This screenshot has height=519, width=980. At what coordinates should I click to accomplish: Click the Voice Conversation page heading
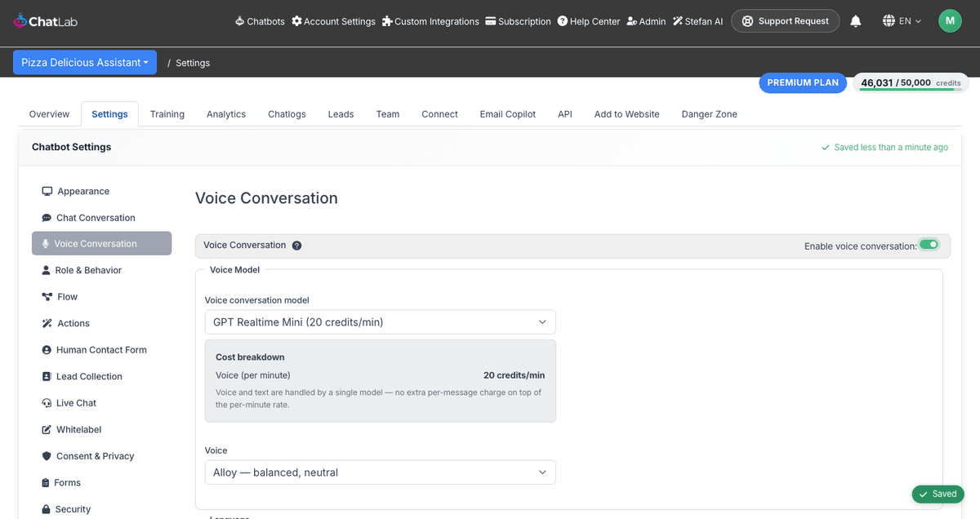click(266, 198)
